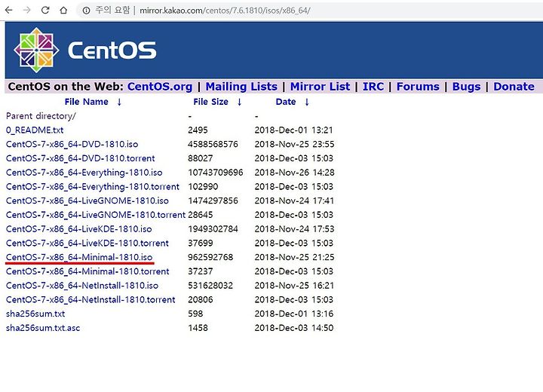The image size is (543, 392).
Task: Click date 2018-Nov-25 16:21
Action: point(294,286)
